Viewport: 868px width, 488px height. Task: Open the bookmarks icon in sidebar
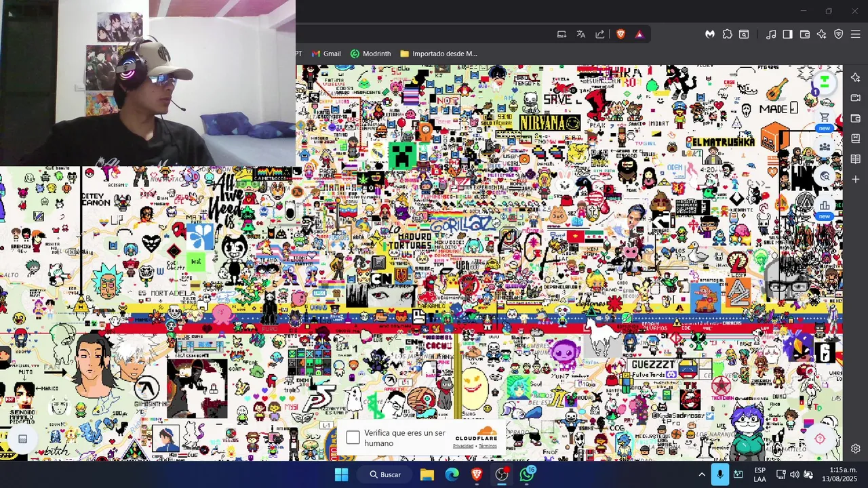(856, 139)
